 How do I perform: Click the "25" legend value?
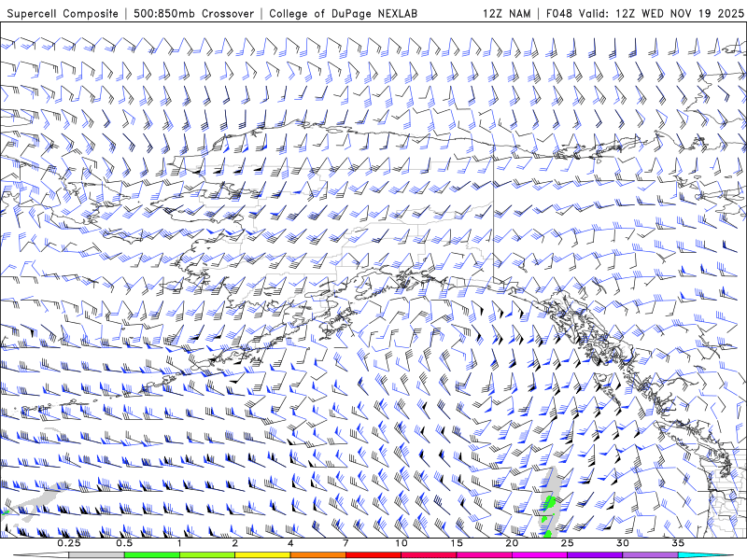[567, 543]
